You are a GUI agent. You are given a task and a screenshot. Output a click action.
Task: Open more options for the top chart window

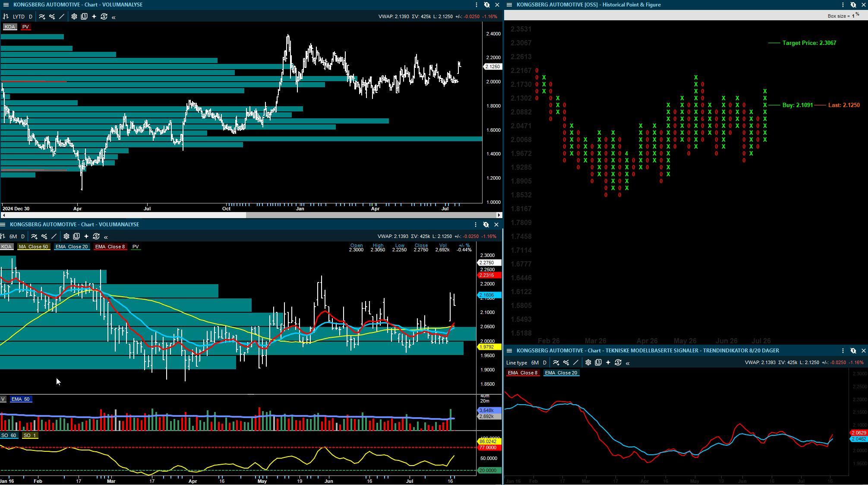(x=477, y=5)
